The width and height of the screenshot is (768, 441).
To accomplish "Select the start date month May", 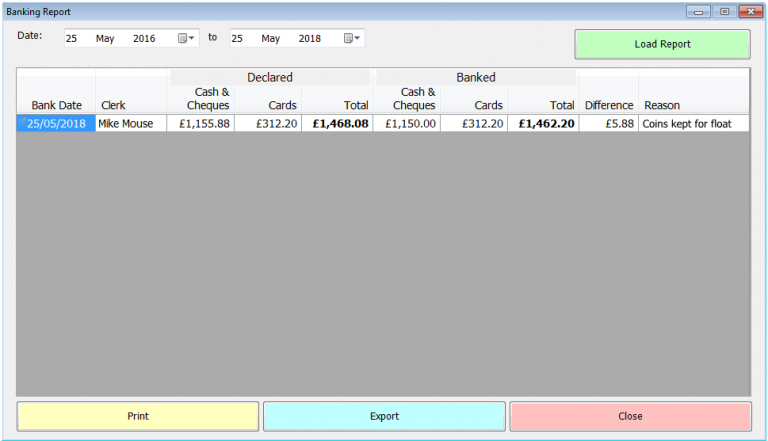I will pos(105,39).
